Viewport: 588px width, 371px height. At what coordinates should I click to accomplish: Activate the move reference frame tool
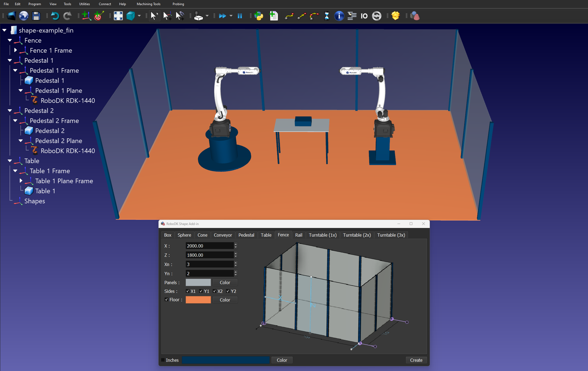click(x=167, y=16)
